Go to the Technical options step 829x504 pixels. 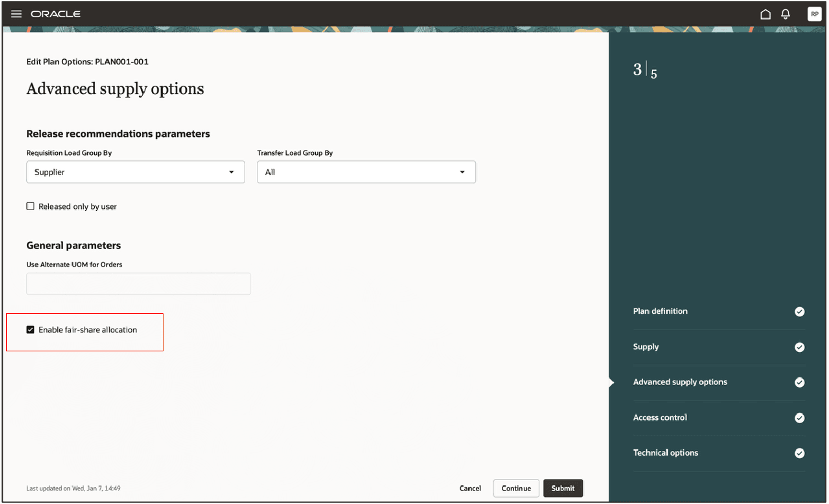pyautogui.click(x=665, y=453)
